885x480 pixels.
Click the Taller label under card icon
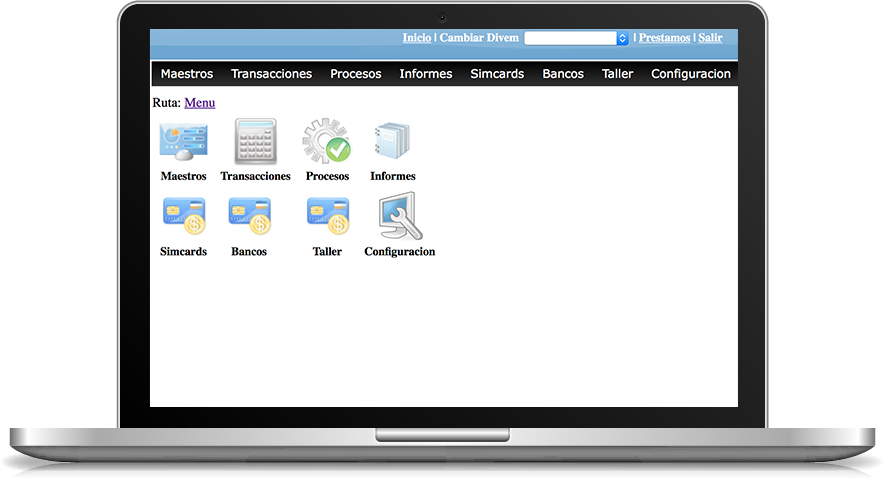coord(327,251)
